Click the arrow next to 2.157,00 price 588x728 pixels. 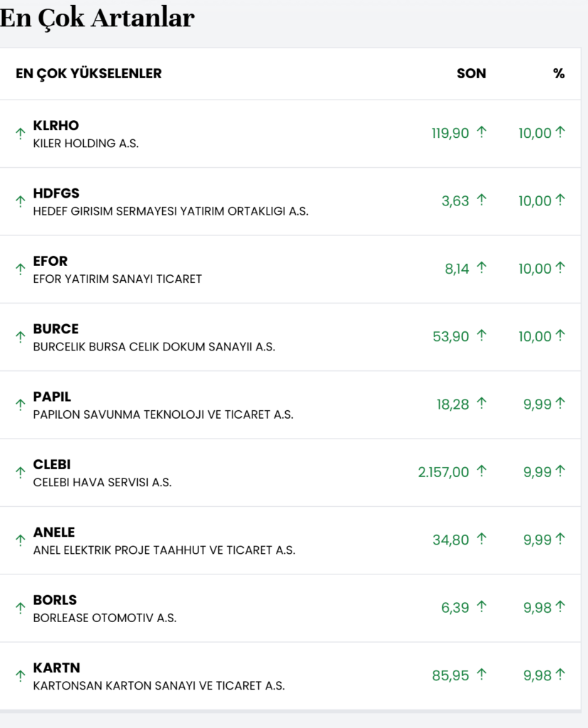coord(481,471)
